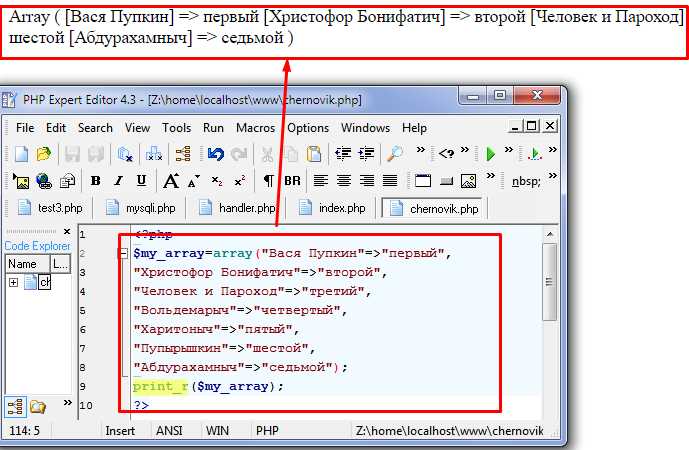Open the Search menu
This screenshot has width=689, height=450.
click(x=95, y=128)
